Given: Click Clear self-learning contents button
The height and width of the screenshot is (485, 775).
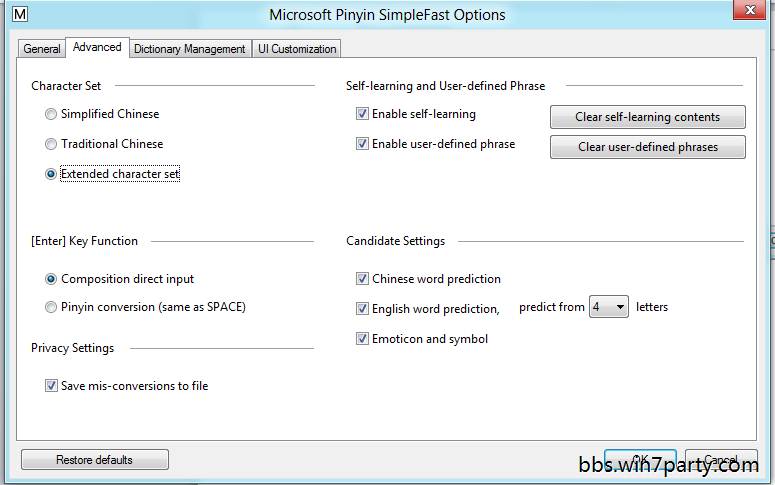Looking at the screenshot, I should pos(647,117).
